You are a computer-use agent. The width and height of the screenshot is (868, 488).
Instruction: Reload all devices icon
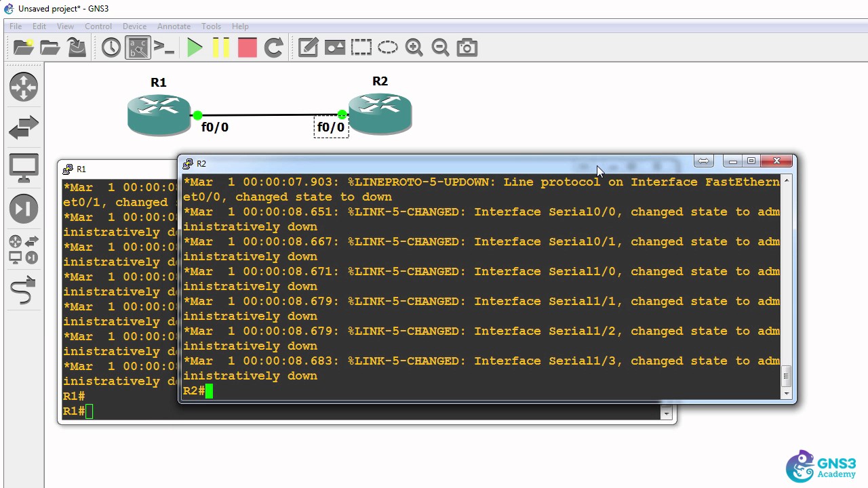(274, 47)
